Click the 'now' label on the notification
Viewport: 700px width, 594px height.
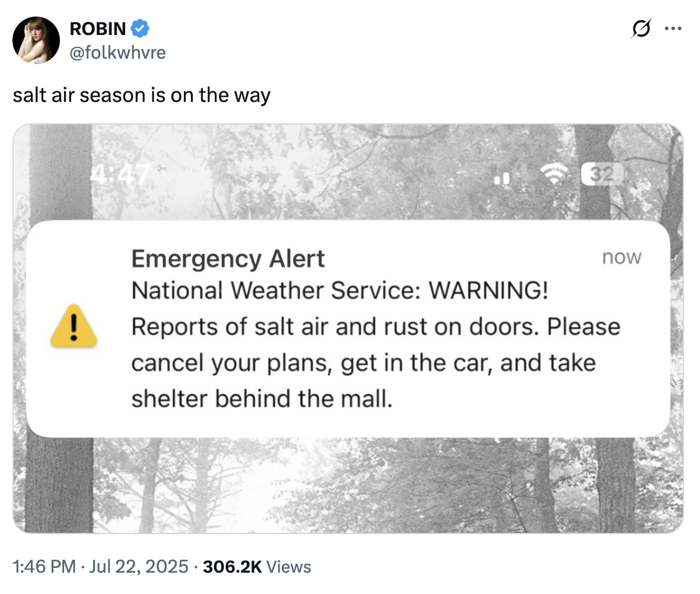622,257
